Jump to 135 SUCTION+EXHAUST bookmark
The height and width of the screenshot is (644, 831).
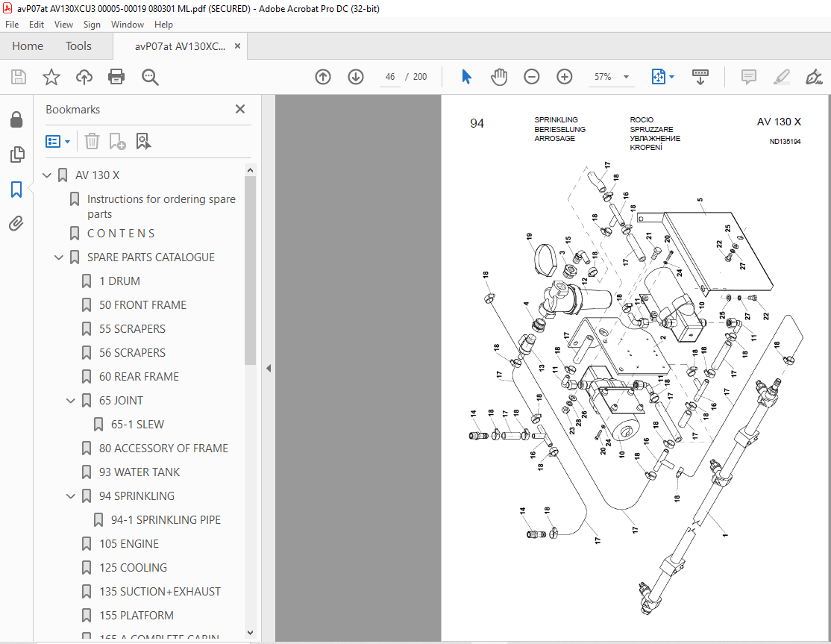[x=160, y=592]
